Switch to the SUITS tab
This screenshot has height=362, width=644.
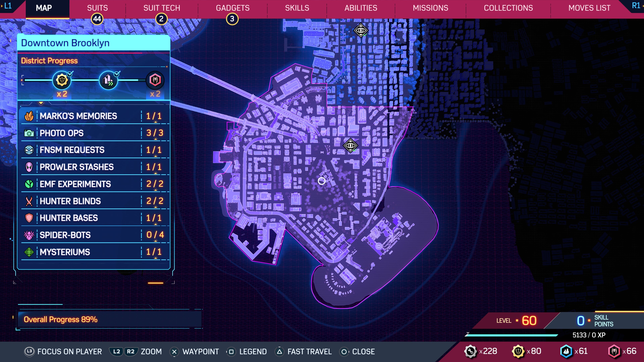pyautogui.click(x=97, y=8)
